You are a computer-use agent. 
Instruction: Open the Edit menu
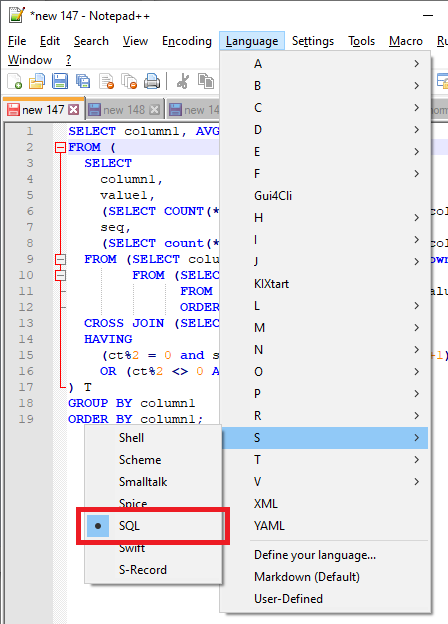50,41
